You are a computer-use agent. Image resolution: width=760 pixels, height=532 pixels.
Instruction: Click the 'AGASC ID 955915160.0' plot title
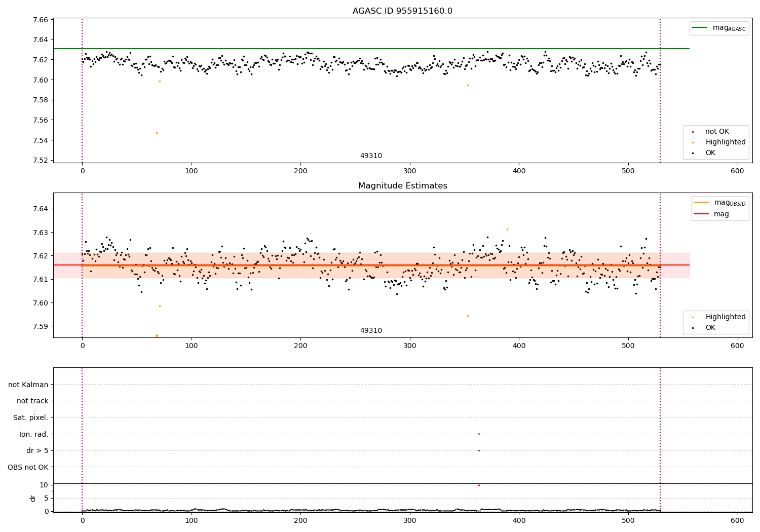click(402, 11)
